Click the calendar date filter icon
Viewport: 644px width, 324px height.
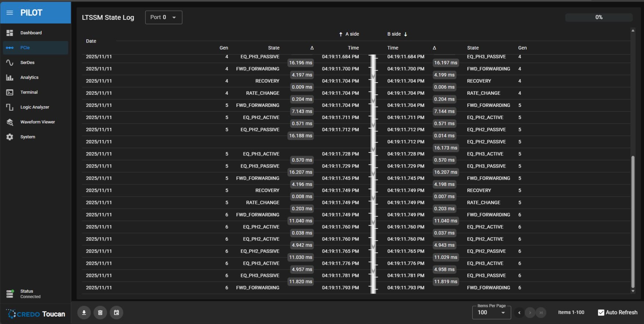point(117,313)
